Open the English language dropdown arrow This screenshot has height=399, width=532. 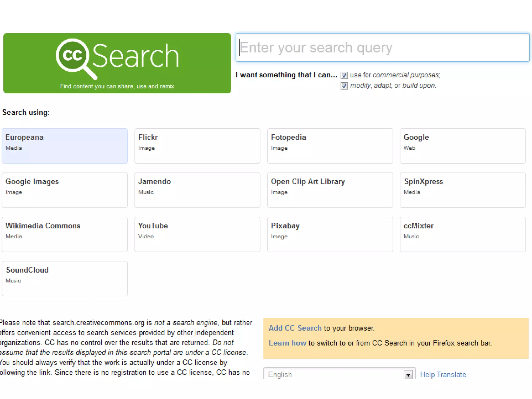(x=408, y=375)
